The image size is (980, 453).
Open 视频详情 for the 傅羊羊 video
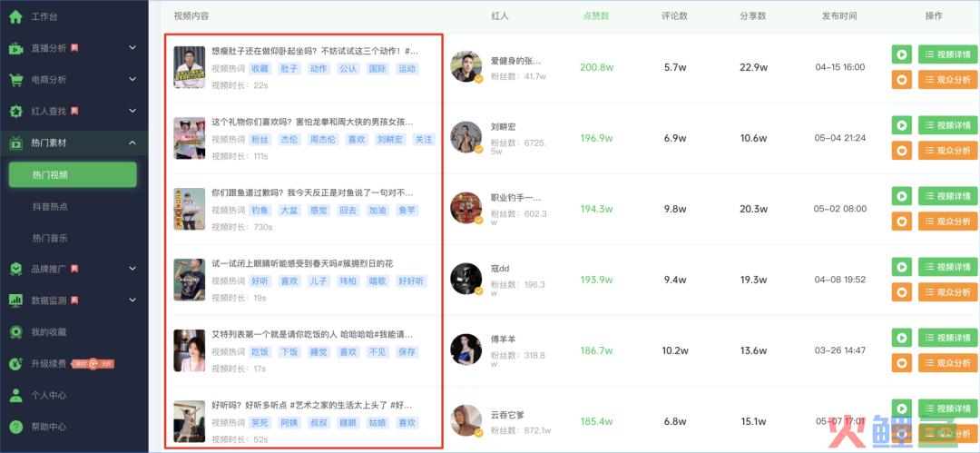click(x=947, y=337)
